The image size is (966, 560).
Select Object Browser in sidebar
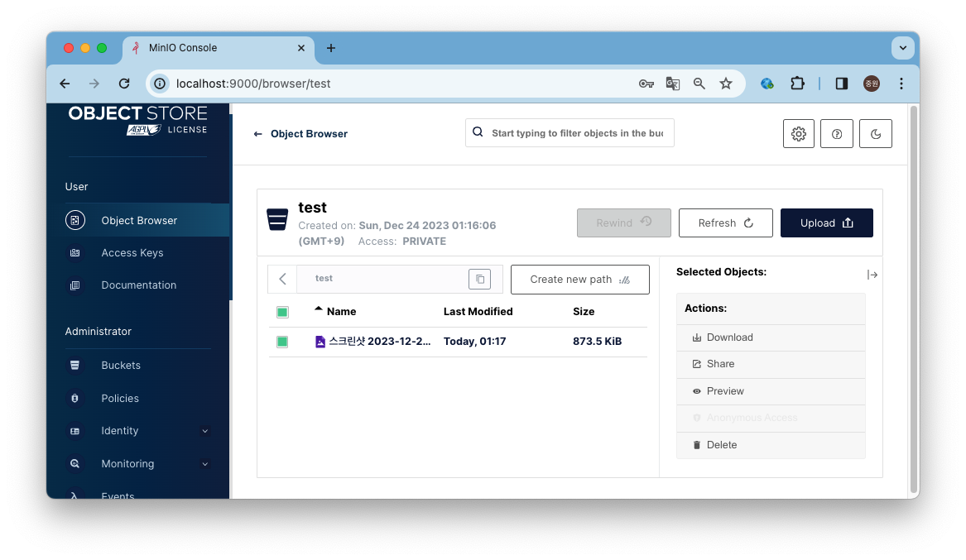(x=138, y=220)
